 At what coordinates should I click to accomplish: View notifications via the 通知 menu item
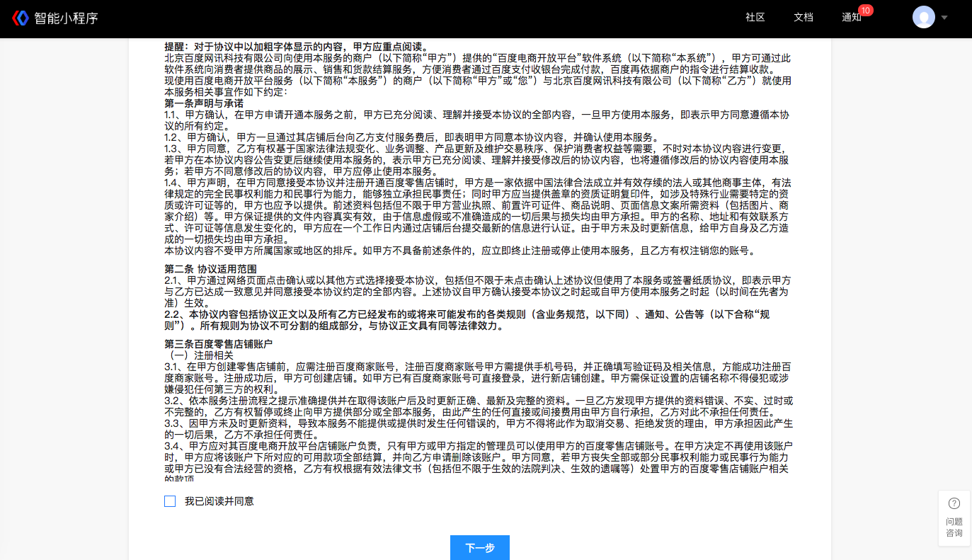[x=852, y=18]
